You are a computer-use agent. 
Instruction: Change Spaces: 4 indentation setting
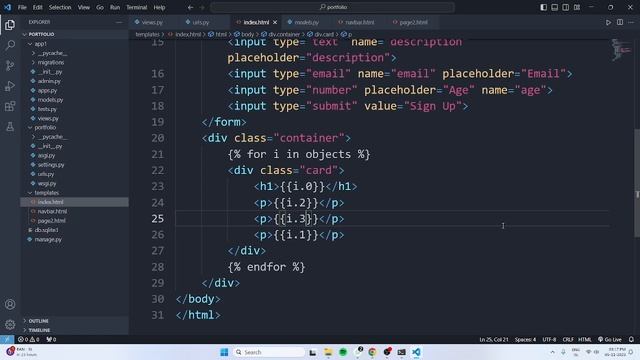coord(525,339)
